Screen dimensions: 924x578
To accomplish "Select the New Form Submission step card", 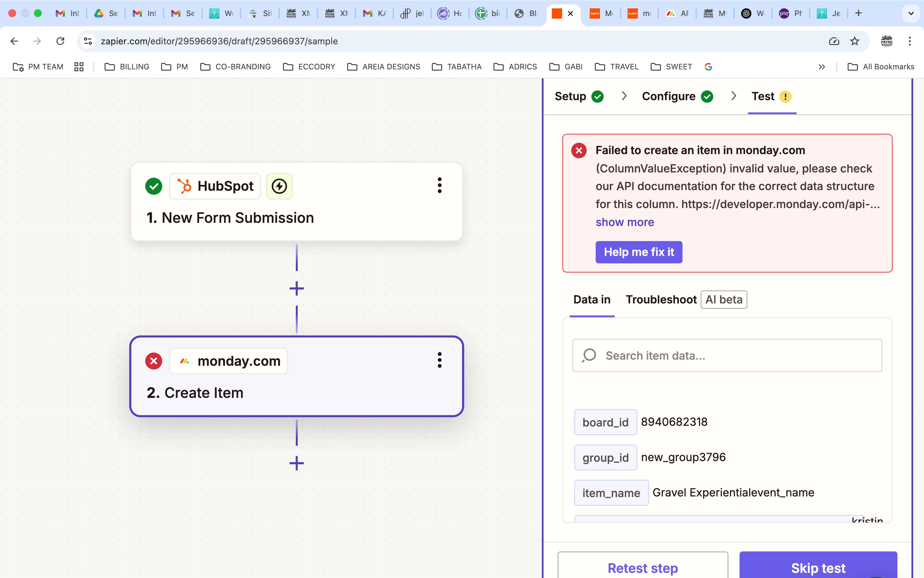I will click(x=297, y=201).
